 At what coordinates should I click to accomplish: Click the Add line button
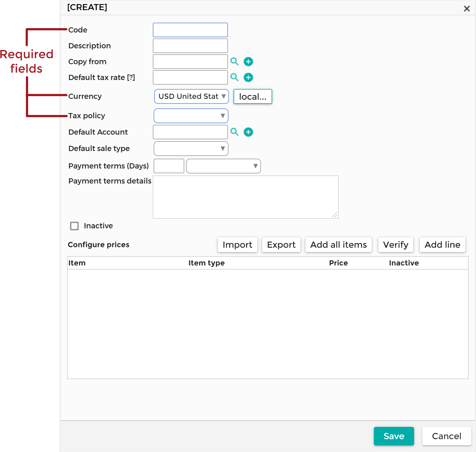(442, 245)
